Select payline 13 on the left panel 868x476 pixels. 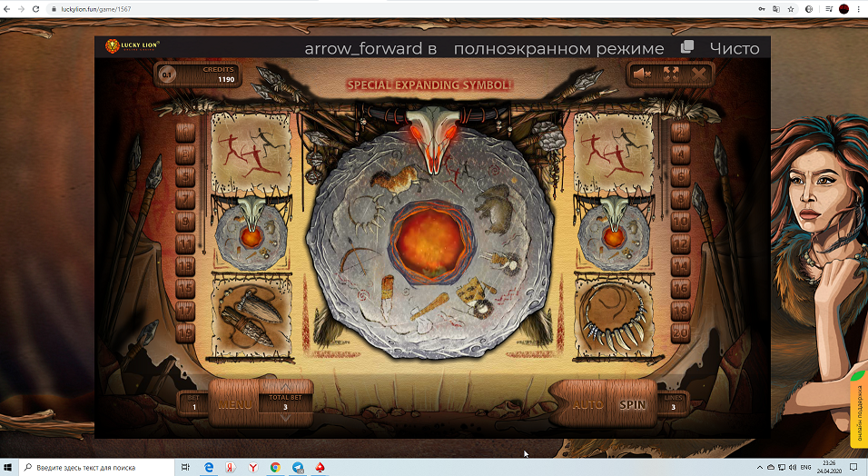coord(185,266)
